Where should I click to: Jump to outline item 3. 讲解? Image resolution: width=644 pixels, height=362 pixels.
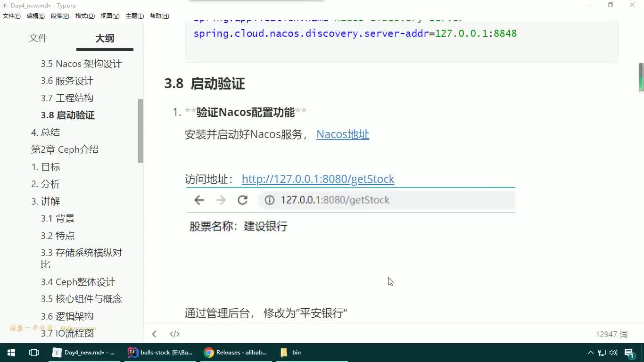click(x=46, y=201)
